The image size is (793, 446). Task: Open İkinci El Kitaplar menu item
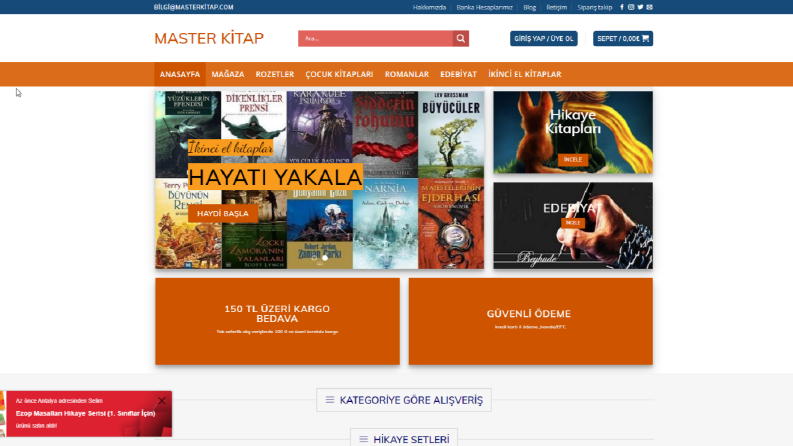[x=524, y=74]
